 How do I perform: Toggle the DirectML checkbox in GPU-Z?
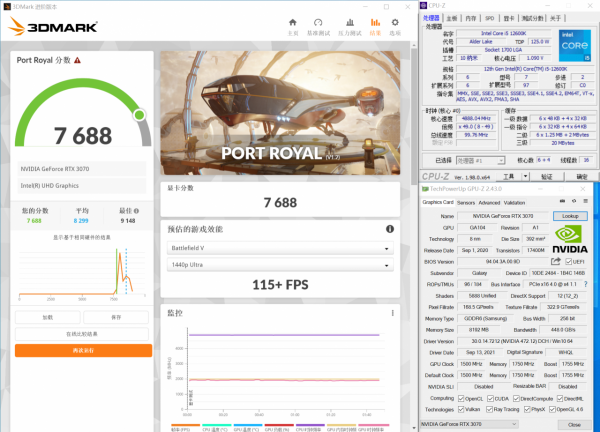point(560,398)
